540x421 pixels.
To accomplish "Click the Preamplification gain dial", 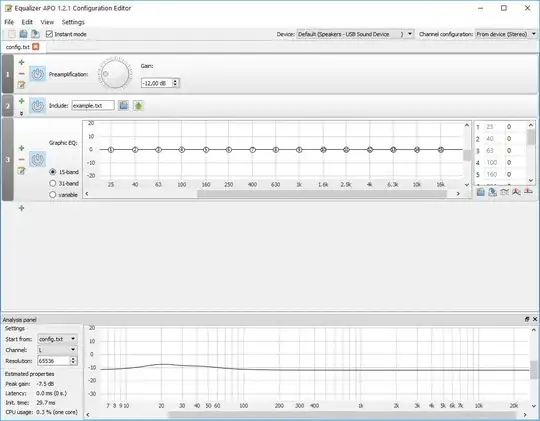I will [x=115, y=74].
